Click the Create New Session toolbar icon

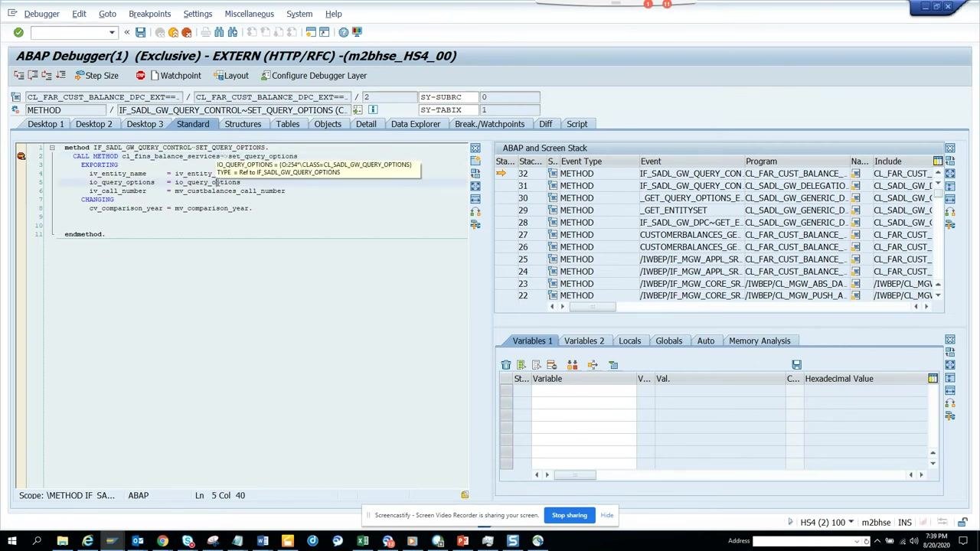pyautogui.click(x=311, y=32)
